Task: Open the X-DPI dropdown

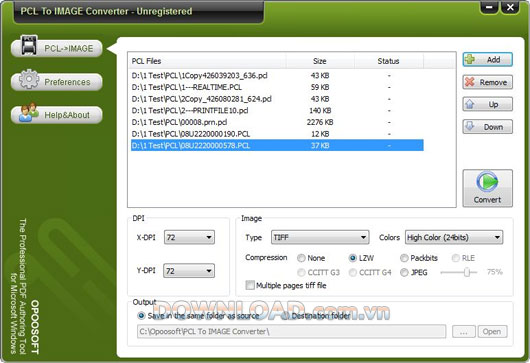Action: (189, 237)
